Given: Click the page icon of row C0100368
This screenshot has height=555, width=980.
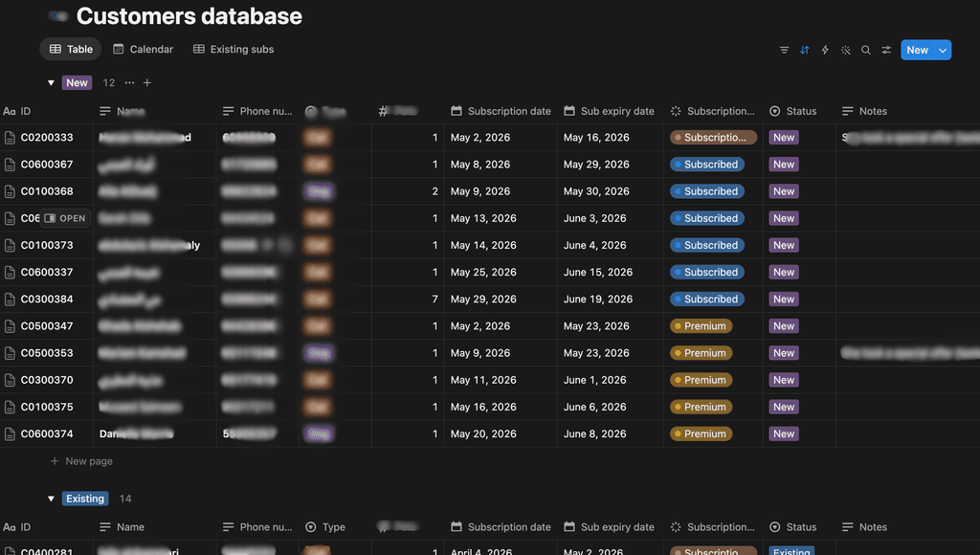Looking at the screenshot, I should pyautogui.click(x=10, y=191).
